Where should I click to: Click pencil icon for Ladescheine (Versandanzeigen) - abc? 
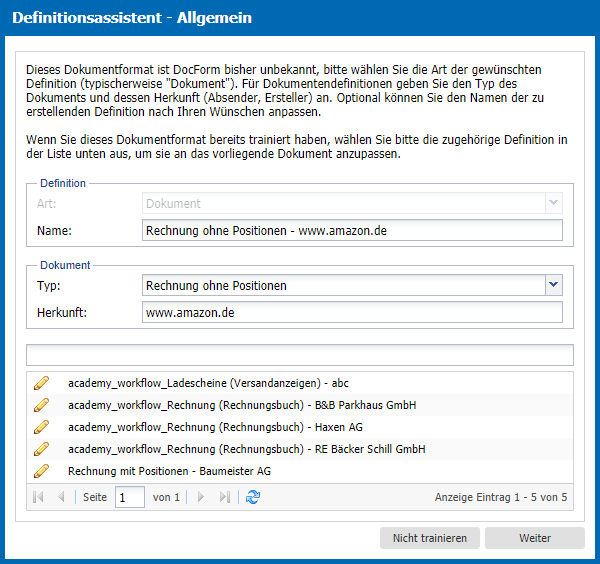click(41, 383)
